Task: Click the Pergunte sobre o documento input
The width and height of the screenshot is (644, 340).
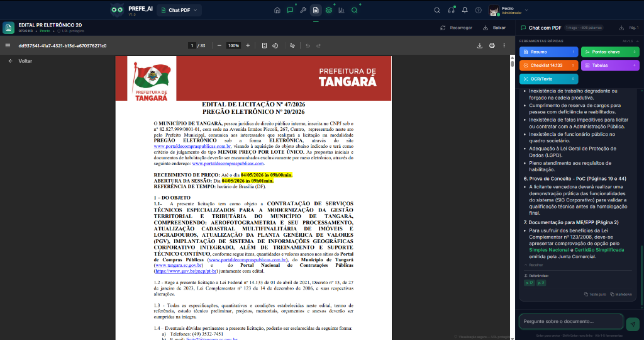Action: point(571,322)
